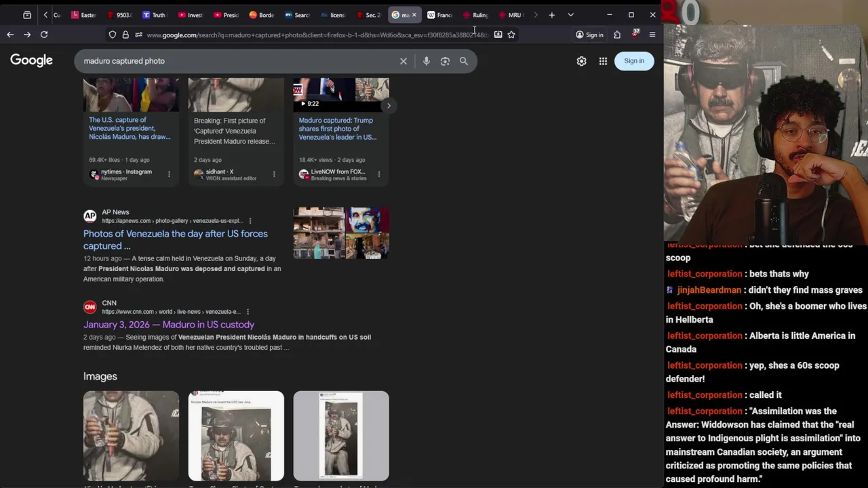
Task: Click jinjahBeardman username in chat
Action: pyautogui.click(x=709, y=290)
